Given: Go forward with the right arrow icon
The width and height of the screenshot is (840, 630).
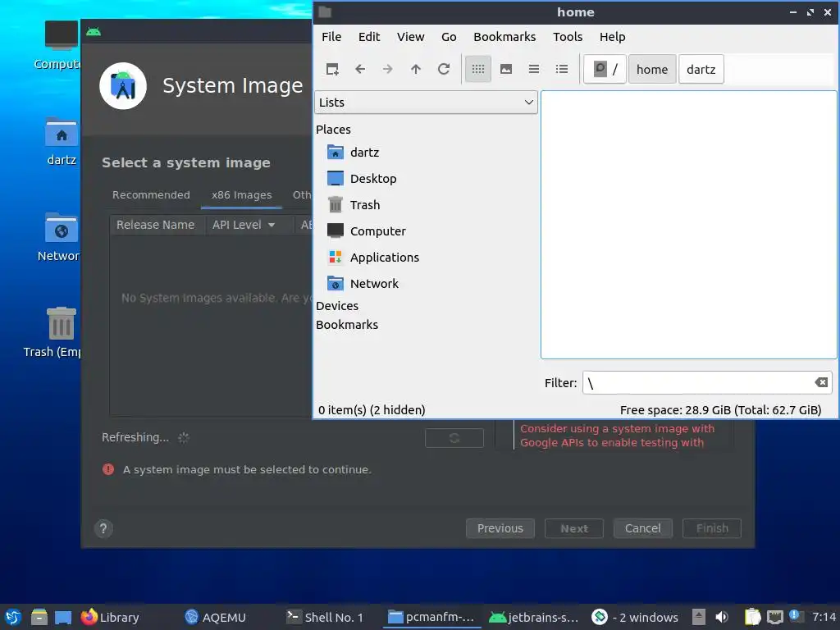Looking at the screenshot, I should 388,69.
